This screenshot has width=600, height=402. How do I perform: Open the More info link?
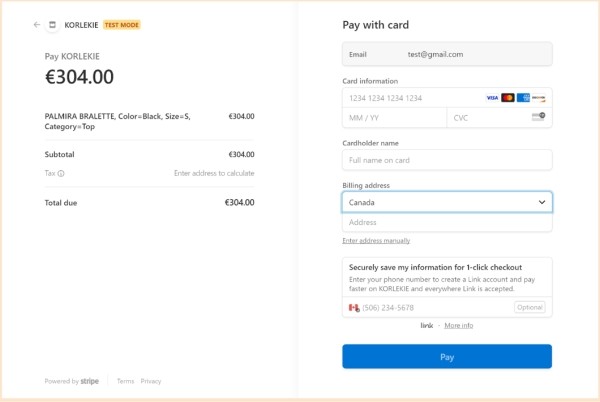click(458, 326)
